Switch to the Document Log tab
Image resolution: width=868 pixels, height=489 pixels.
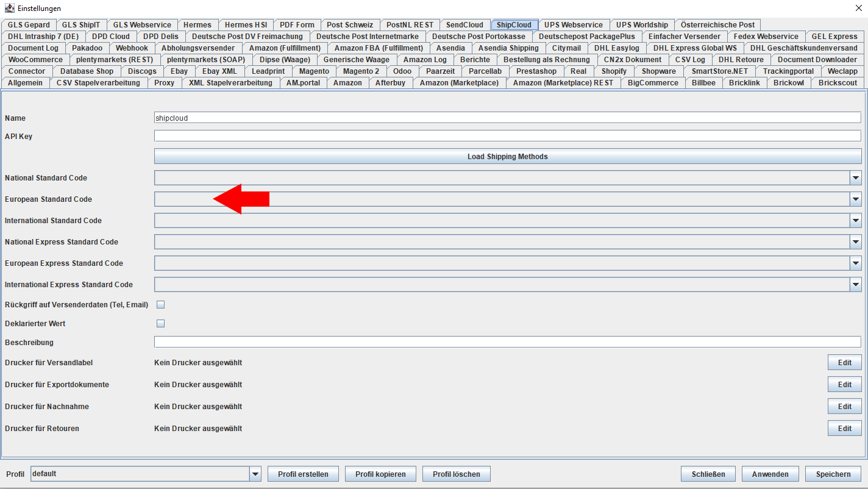[x=34, y=48]
